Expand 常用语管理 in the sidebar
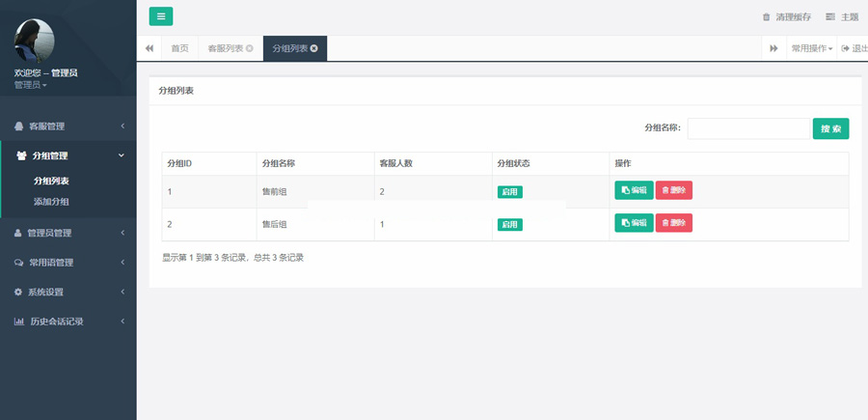This screenshot has width=868, height=420. (68, 263)
